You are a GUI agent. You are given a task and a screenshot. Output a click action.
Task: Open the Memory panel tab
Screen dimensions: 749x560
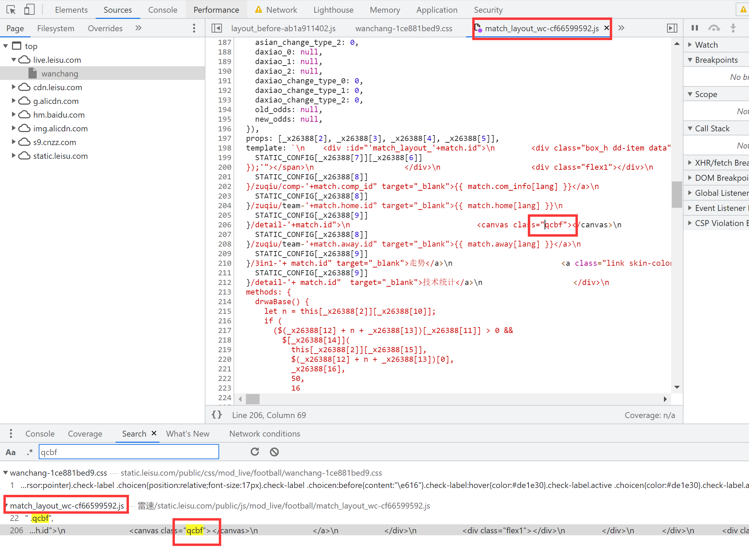point(385,10)
